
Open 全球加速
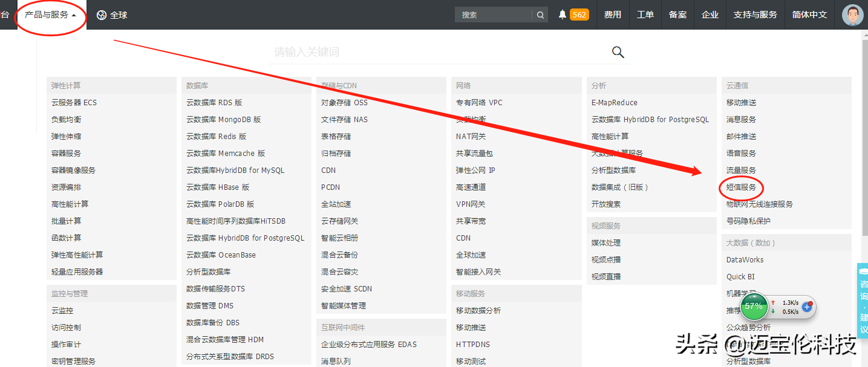(471, 255)
